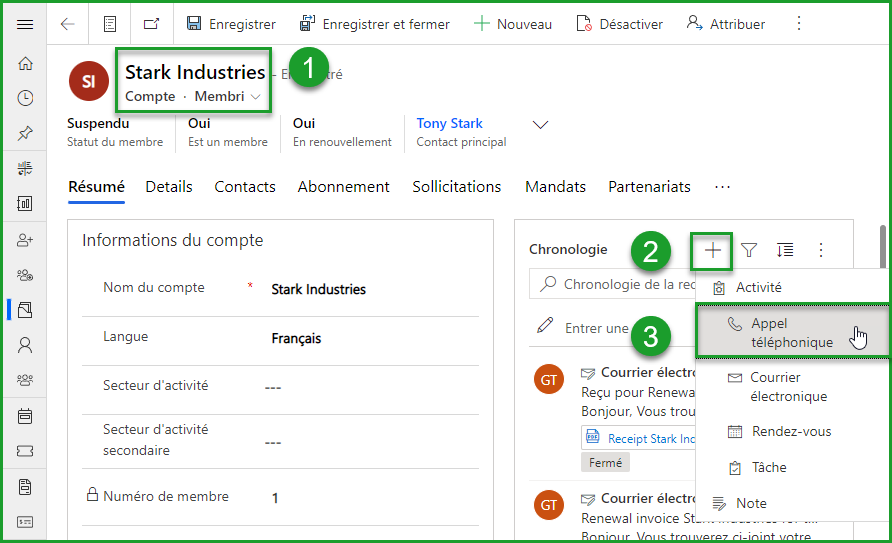Expand header fields chevron next to Tony Stark
The height and width of the screenshot is (543, 892).
click(x=541, y=125)
